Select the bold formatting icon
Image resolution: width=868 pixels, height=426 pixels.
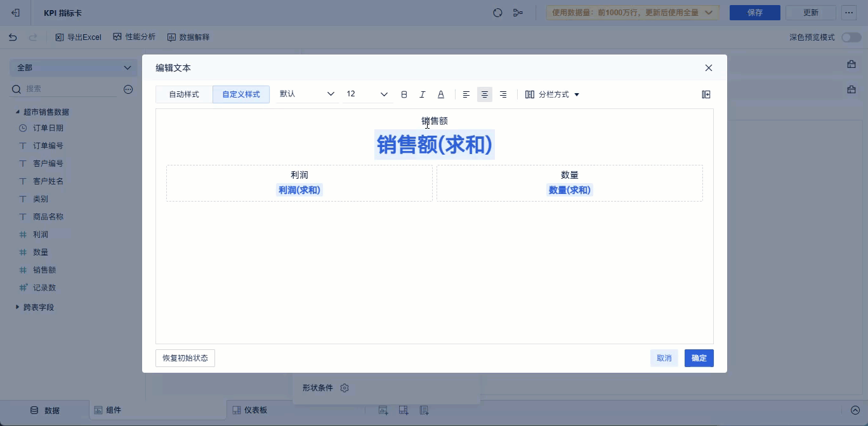[404, 94]
